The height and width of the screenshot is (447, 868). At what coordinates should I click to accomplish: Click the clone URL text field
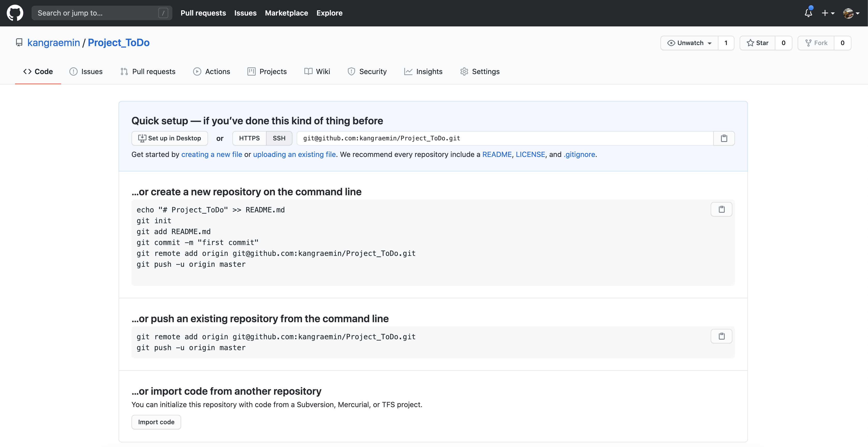[x=505, y=138]
